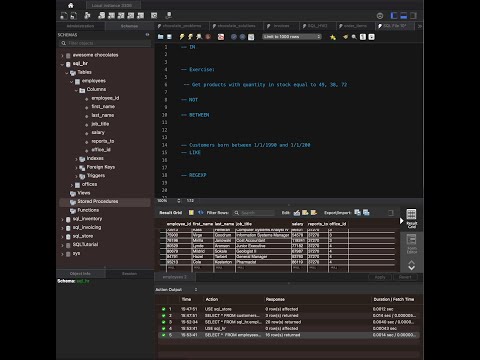
Task: Click the yellow star favorite snippet icon
Action: 333,37
